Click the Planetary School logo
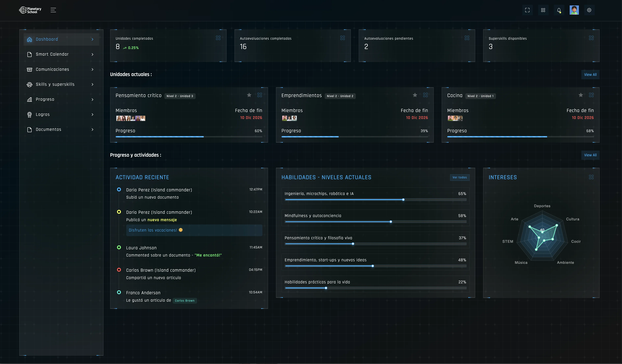The image size is (622, 364). [30, 10]
